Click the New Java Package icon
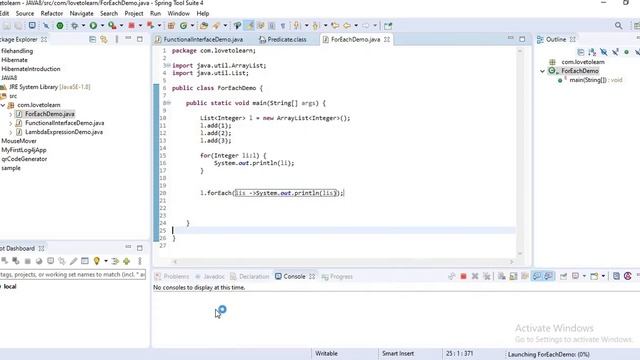Image resolution: width=640 pixels, height=360 pixels. point(171,26)
